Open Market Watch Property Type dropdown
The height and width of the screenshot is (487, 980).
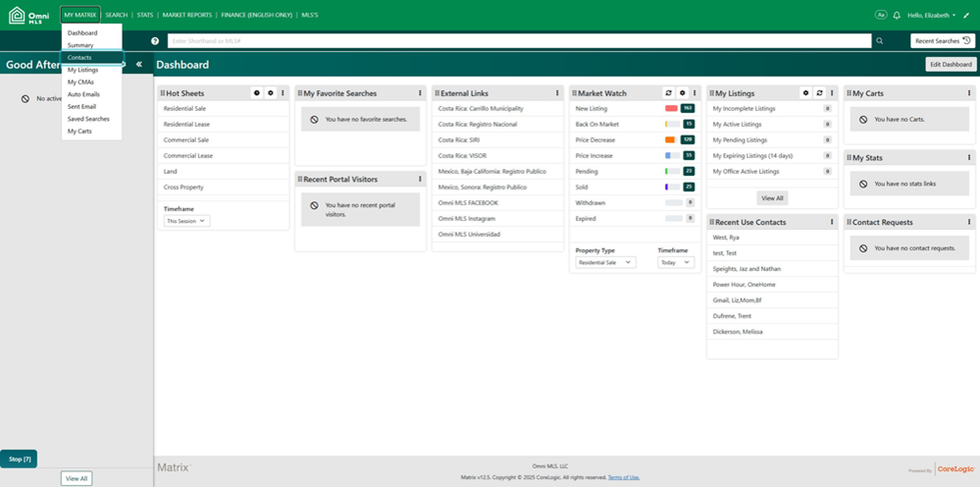pyautogui.click(x=605, y=262)
